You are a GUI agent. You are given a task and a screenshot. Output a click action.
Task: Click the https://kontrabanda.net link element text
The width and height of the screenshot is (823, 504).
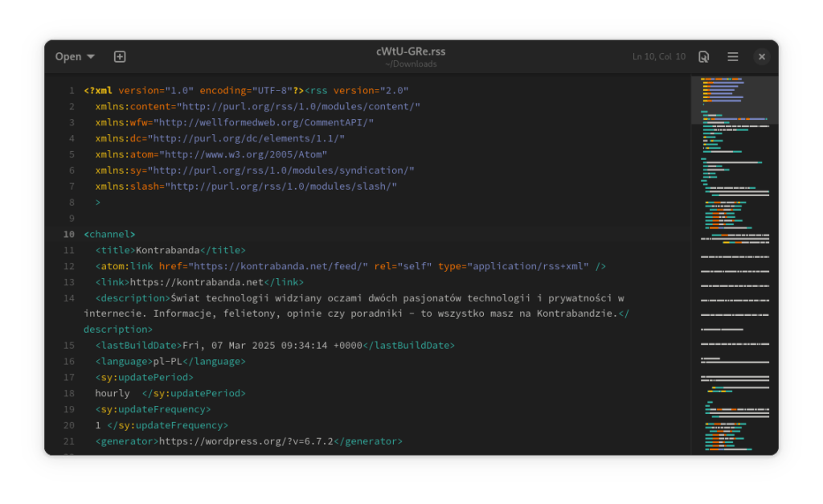pyautogui.click(x=197, y=282)
